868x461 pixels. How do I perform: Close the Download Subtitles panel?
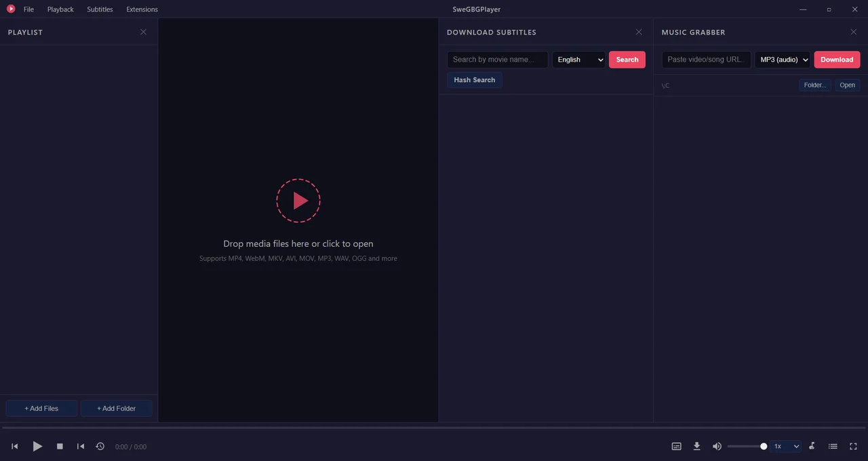[x=639, y=32]
